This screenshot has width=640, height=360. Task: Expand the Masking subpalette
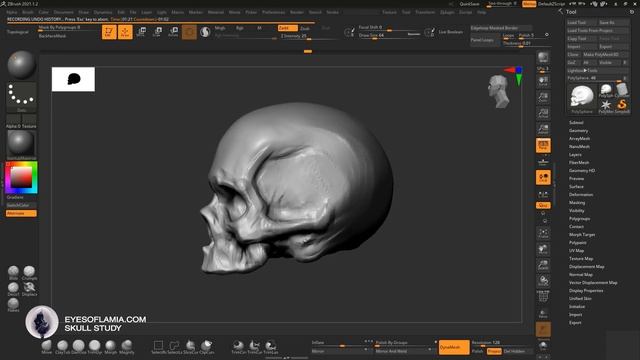[577, 202]
